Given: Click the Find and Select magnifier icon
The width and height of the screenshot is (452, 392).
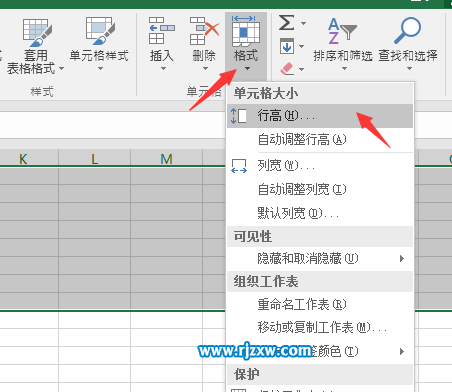Looking at the screenshot, I should (407, 30).
